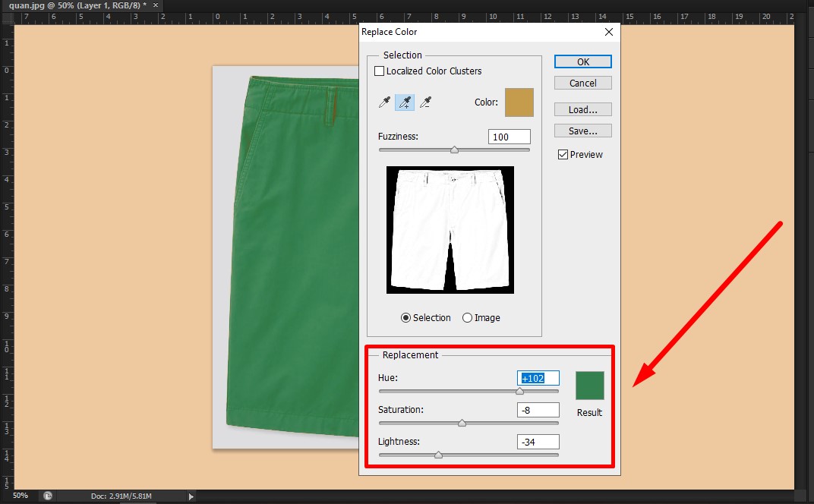
Task: Select the Selection radio button
Action: point(405,317)
